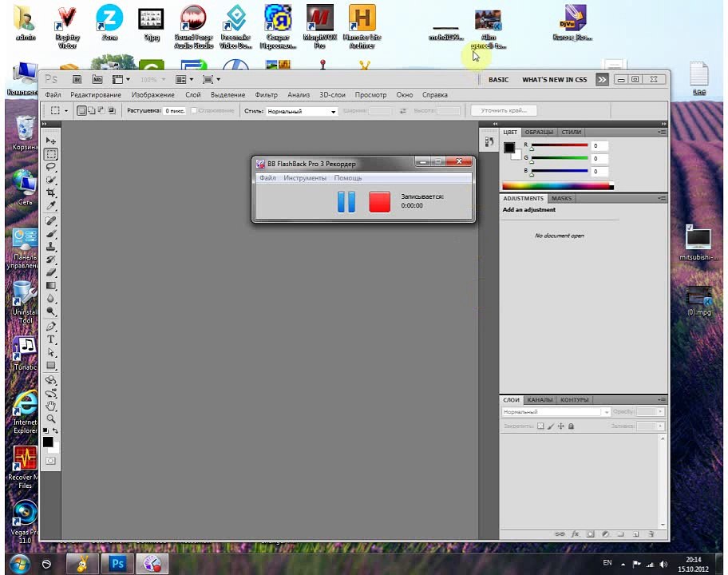Select the Hand tool
The width and height of the screenshot is (728, 575).
50,406
